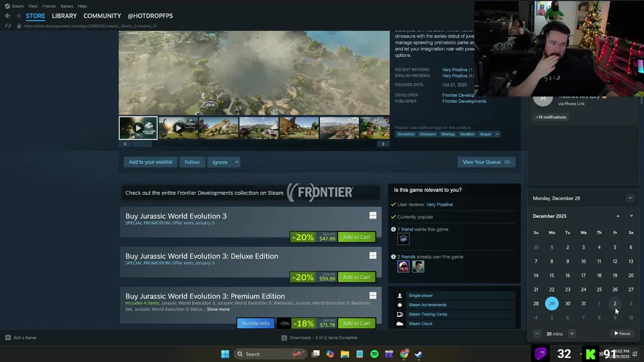Viewport: 644px width, 362px height.
Task: Collapse the calendar flyout with chevron
Action: click(x=630, y=198)
